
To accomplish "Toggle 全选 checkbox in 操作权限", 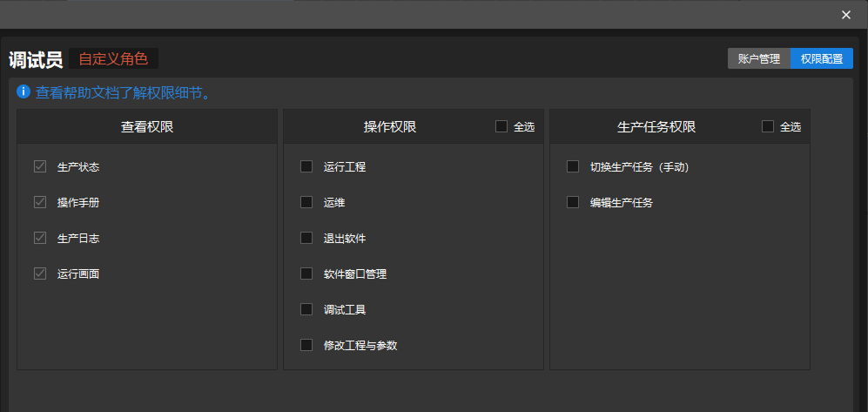I will 501,126.
